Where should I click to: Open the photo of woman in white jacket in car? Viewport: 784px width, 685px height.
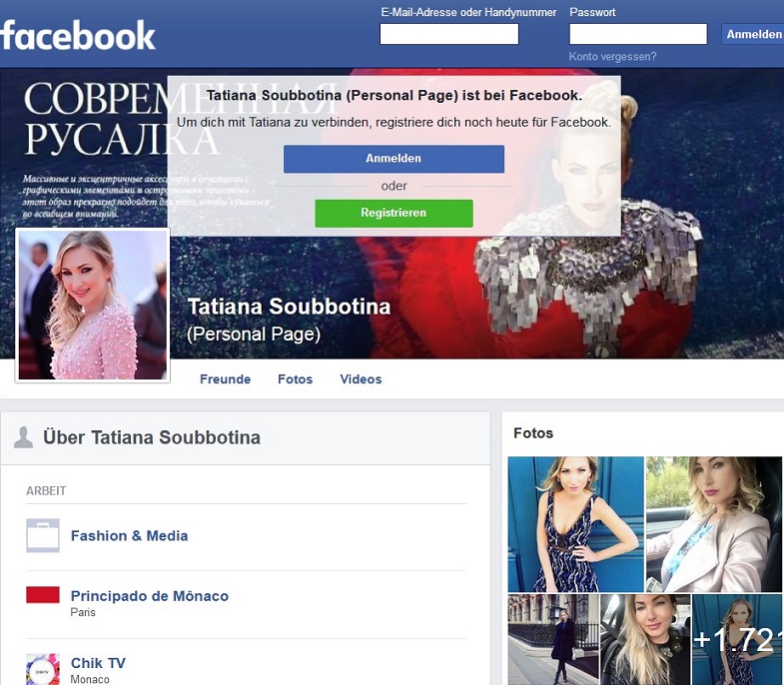tap(713, 524)
